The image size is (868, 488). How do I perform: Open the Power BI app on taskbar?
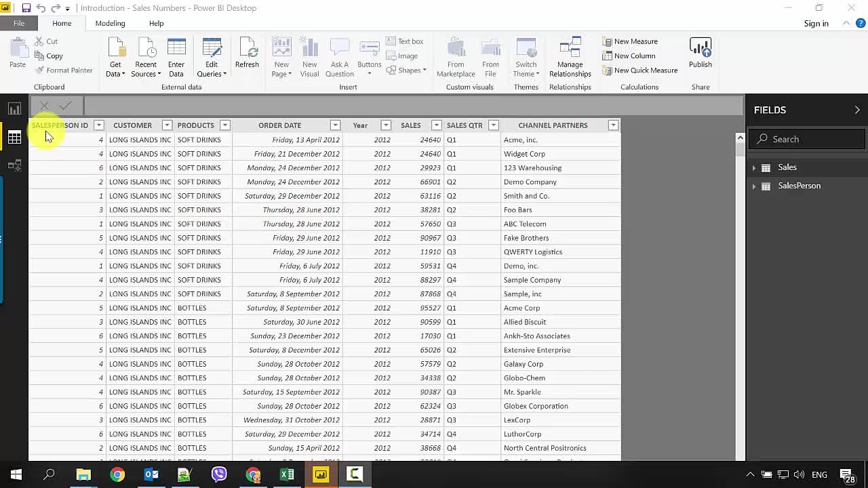point(321,474)
